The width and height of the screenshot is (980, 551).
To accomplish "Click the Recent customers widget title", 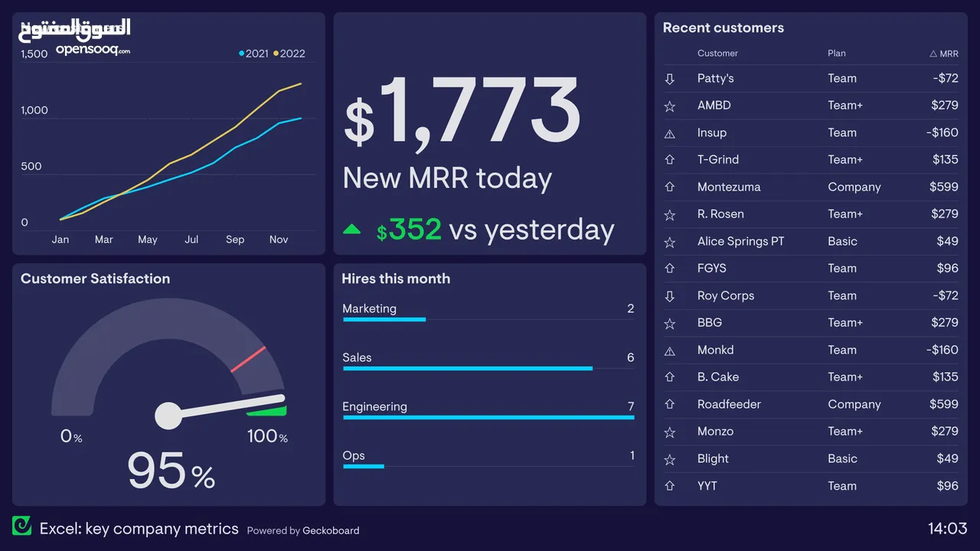I will click(x=724, y=28).
